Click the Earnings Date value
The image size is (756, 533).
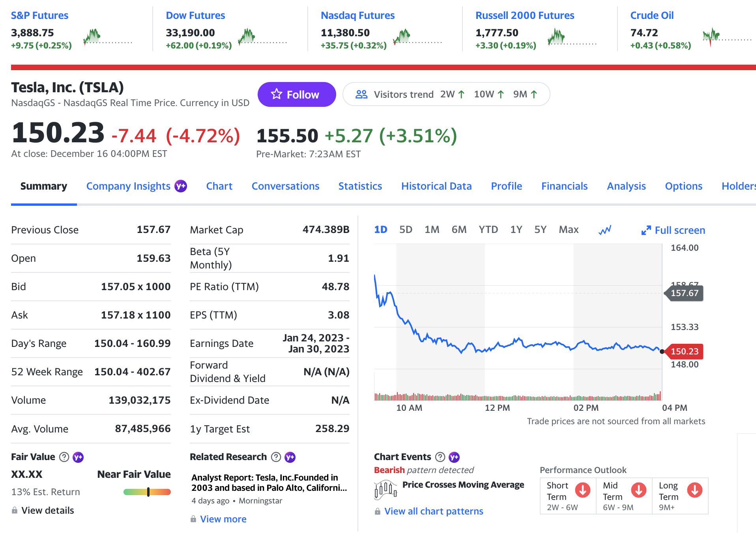coord(316,343)
